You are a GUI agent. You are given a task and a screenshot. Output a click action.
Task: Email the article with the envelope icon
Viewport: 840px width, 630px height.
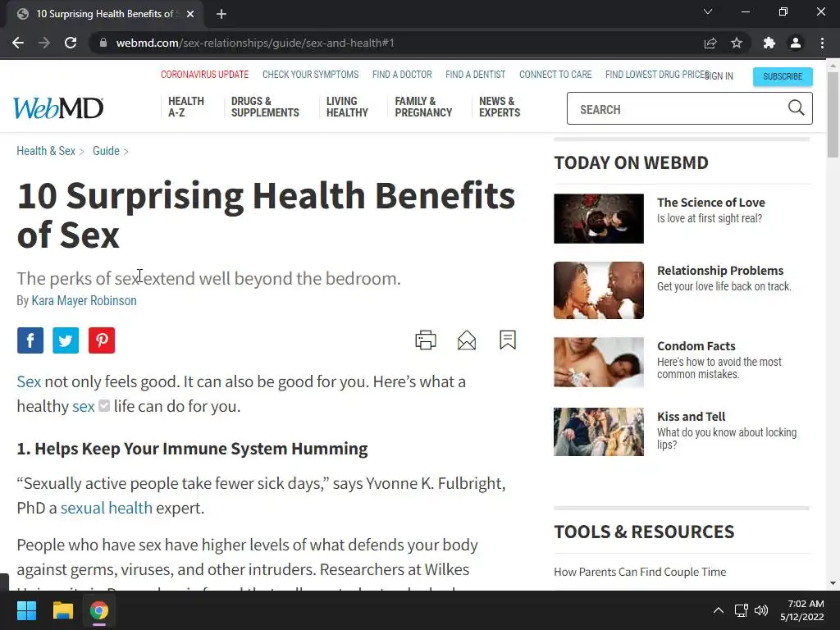tap(467, 340)
